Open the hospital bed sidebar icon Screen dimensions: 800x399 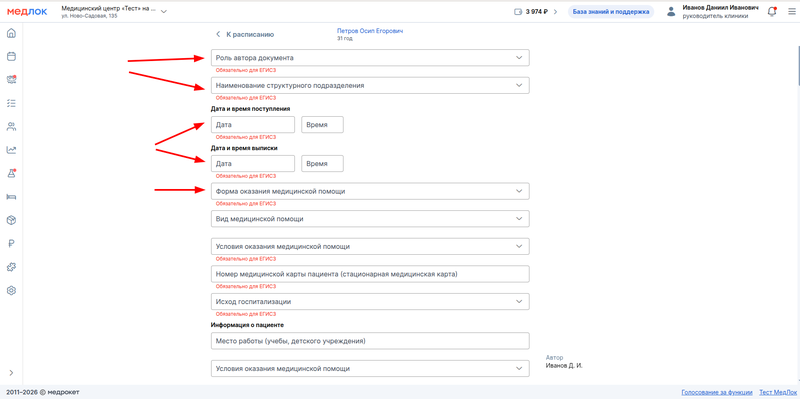pyautogui.click(x=11, y=197)
